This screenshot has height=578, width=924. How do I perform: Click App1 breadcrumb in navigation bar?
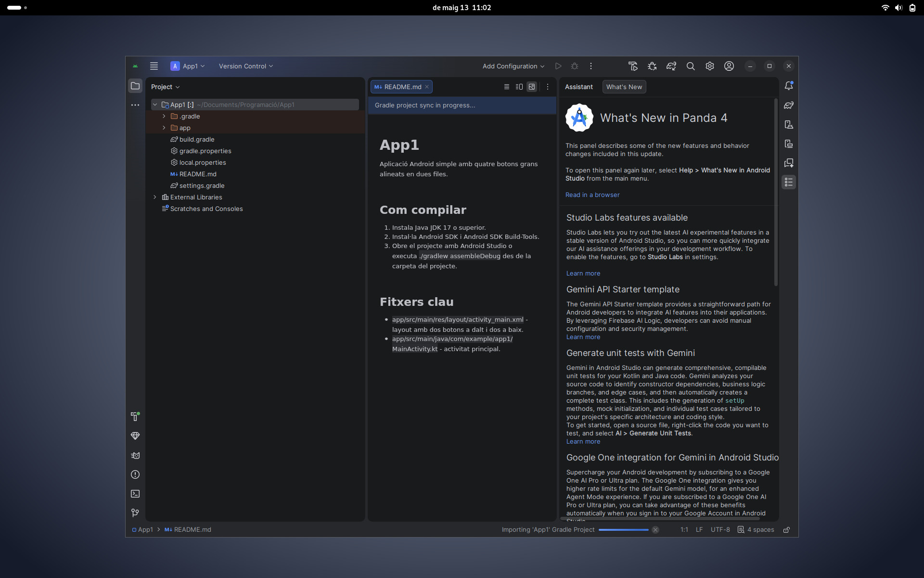[x=142, y=530]
